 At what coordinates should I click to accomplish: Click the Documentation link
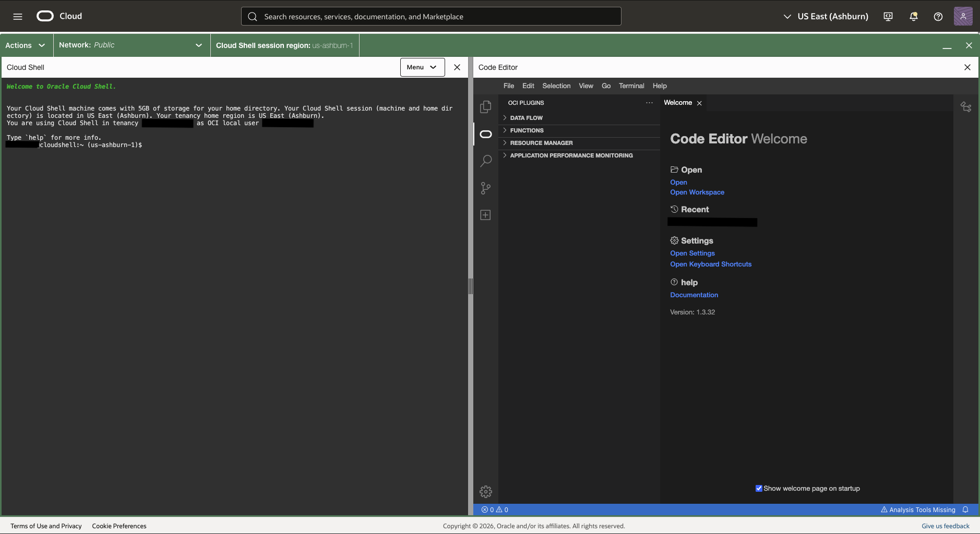tap(694, 295)
